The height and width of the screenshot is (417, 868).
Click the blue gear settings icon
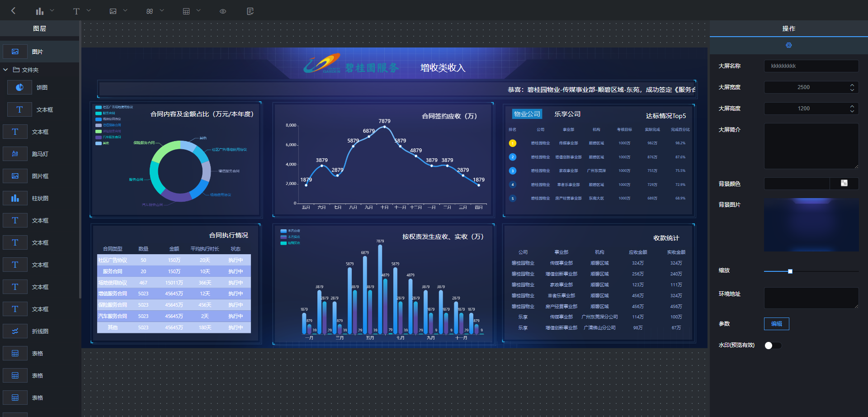(788, 45)
